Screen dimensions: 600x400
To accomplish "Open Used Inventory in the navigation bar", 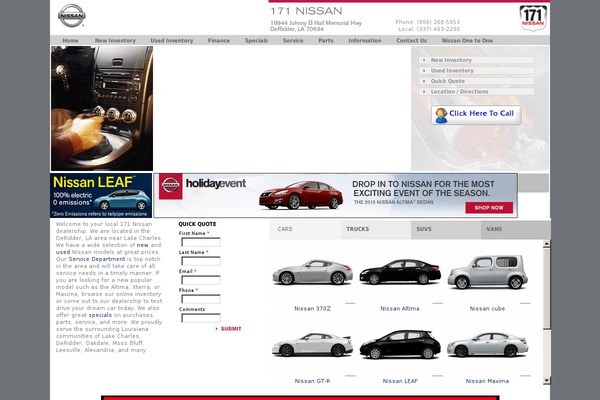I will pos(171,41).
